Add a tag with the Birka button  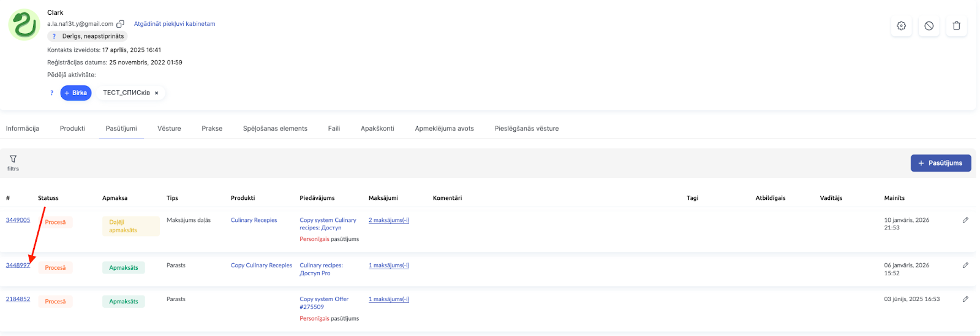(76, 93)
